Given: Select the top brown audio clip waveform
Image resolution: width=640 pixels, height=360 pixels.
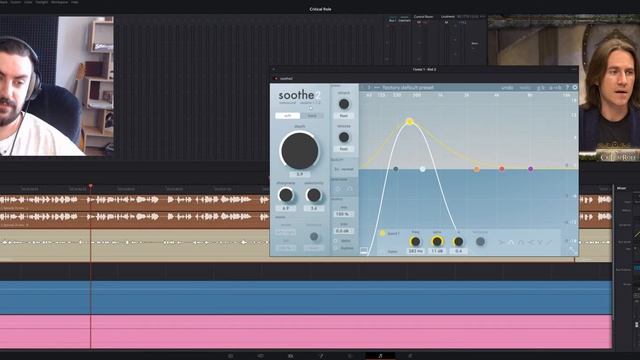Looking at the screenshot, I should pos(135,202).
